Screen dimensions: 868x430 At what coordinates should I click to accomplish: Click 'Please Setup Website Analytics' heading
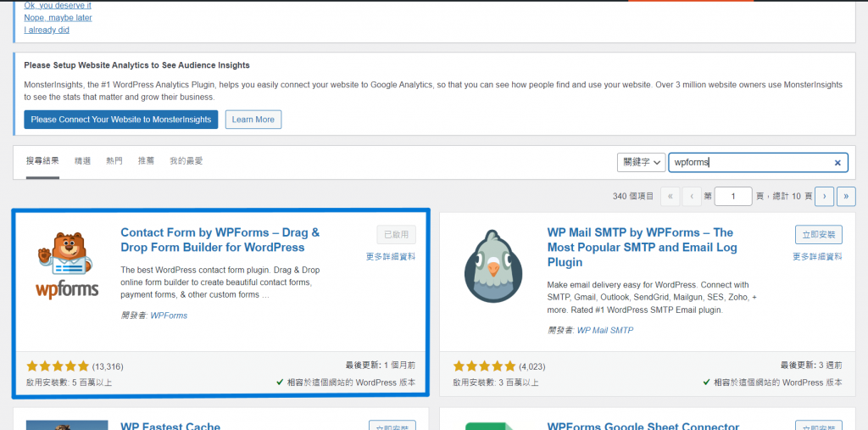136,65
